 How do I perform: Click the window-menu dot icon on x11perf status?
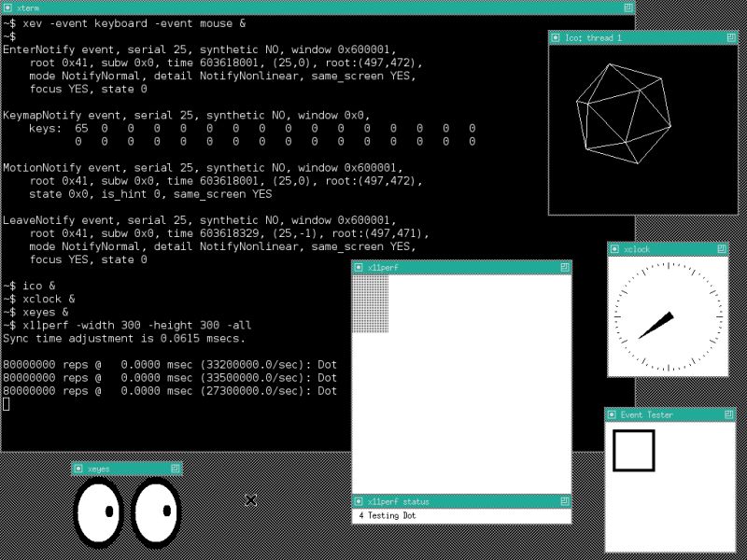pyautogui.click(x=359, y=502)
